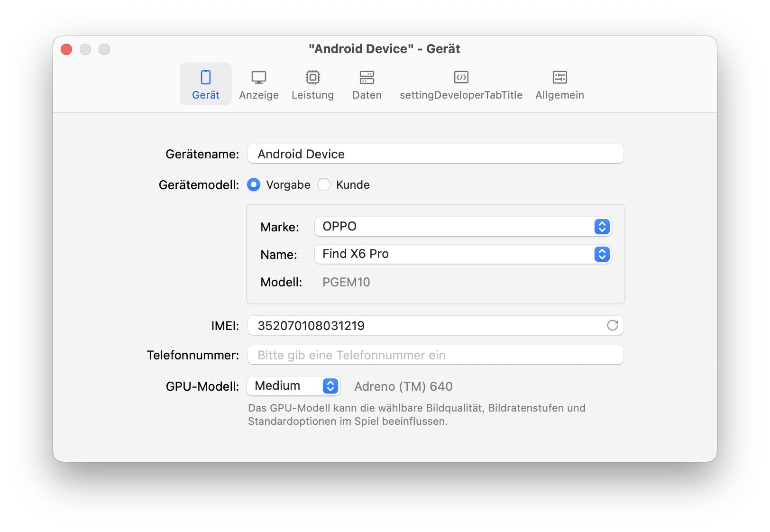Click the Leistung tab label
Image resolution: width=770 pixels, height=532 pixels.
312,95
